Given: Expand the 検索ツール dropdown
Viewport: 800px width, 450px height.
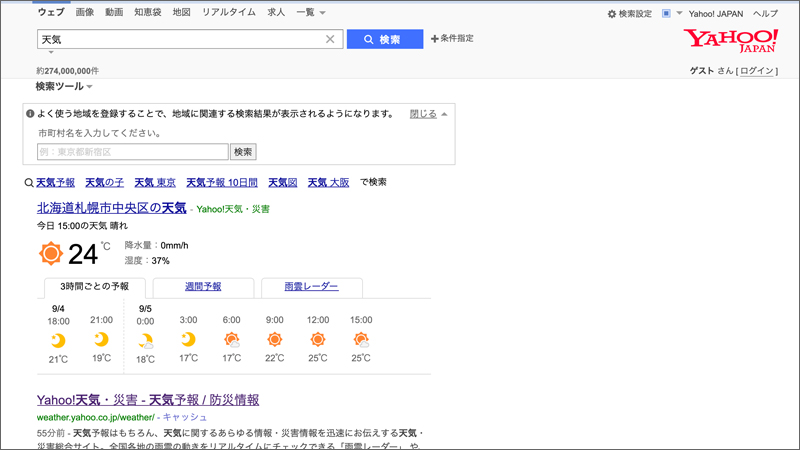Looking at the screenshot, I should [x=64, y=86].
